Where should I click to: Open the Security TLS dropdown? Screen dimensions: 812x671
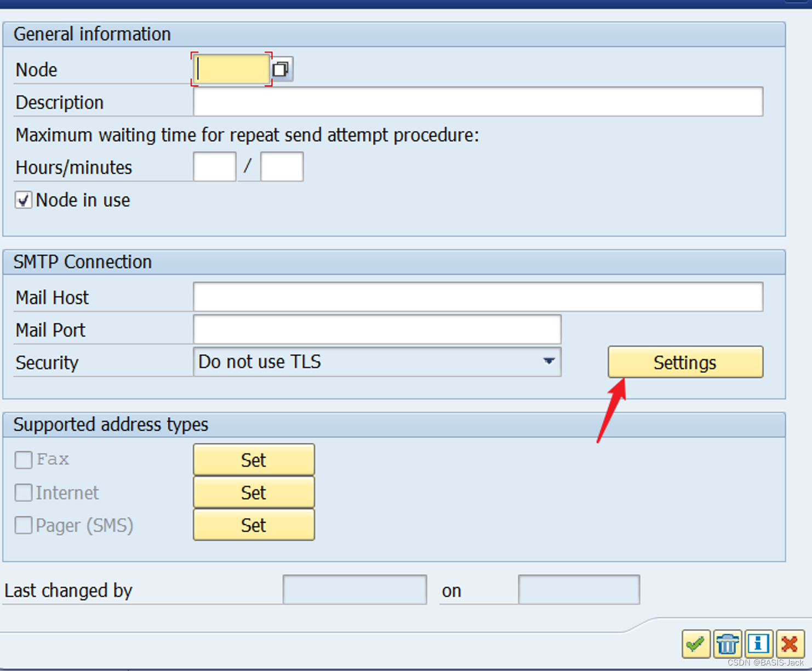coord(377,362)
